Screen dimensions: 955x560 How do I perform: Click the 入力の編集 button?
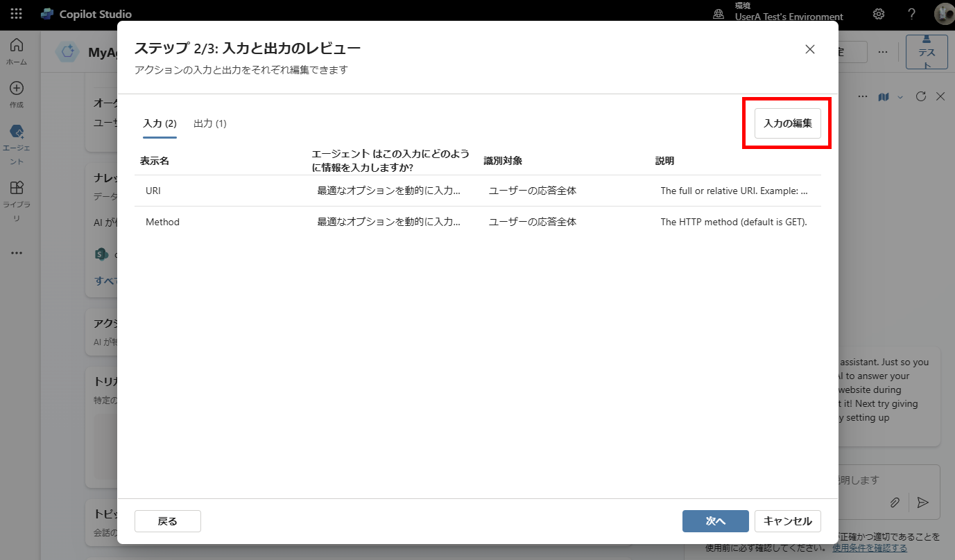(786, 123)
